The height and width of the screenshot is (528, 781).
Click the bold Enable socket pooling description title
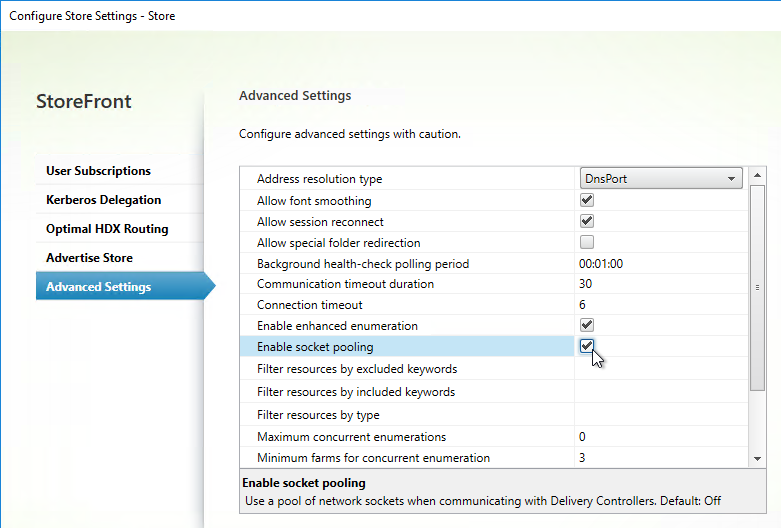[x=304, y=483]
